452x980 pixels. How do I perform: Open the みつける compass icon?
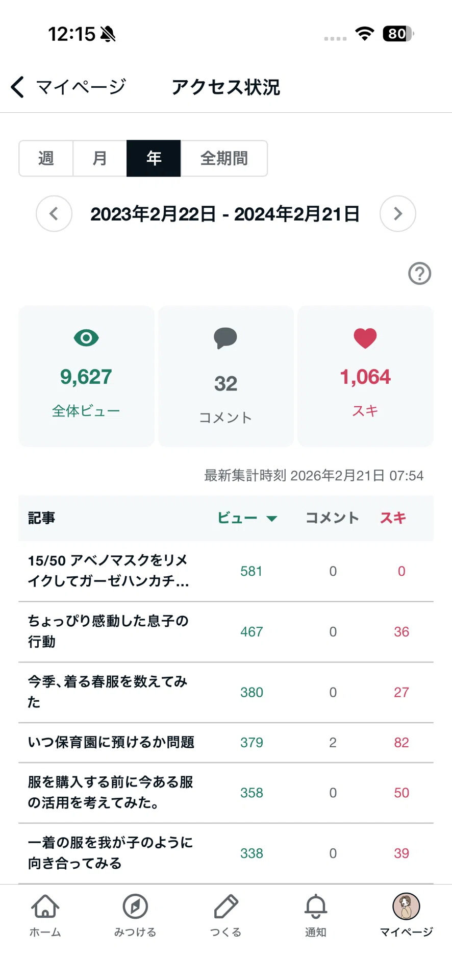135,906
